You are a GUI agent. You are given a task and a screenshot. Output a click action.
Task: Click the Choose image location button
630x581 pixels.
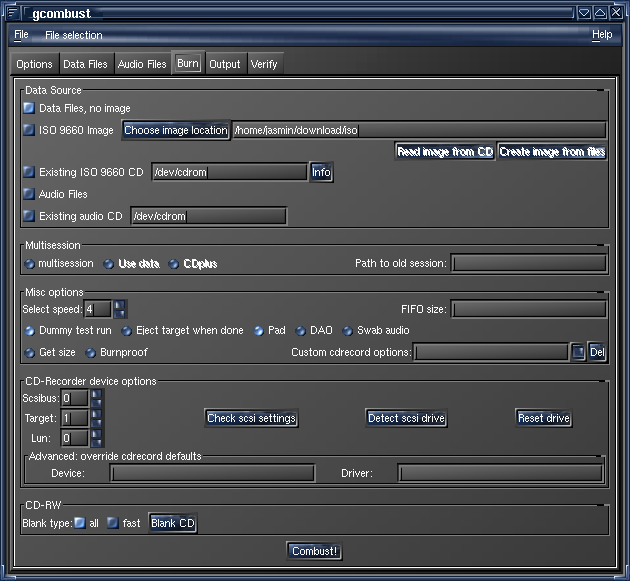click(x=176, y=130)
